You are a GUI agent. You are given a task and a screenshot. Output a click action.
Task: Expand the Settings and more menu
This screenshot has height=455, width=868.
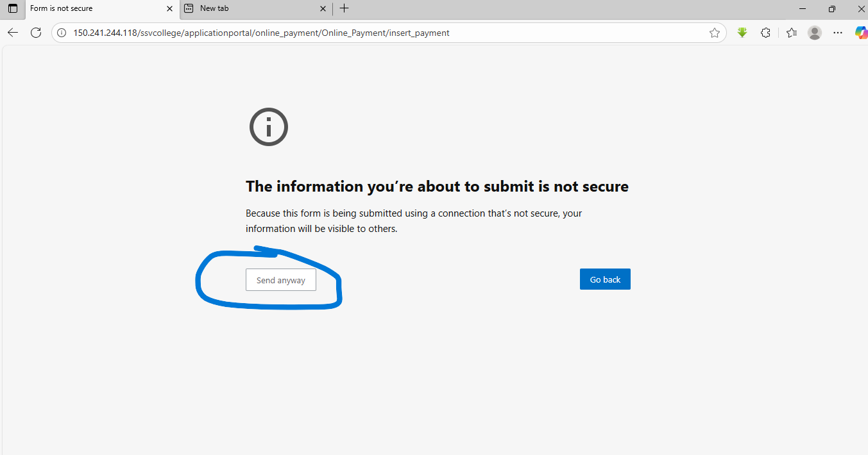[x=838, y=33]
